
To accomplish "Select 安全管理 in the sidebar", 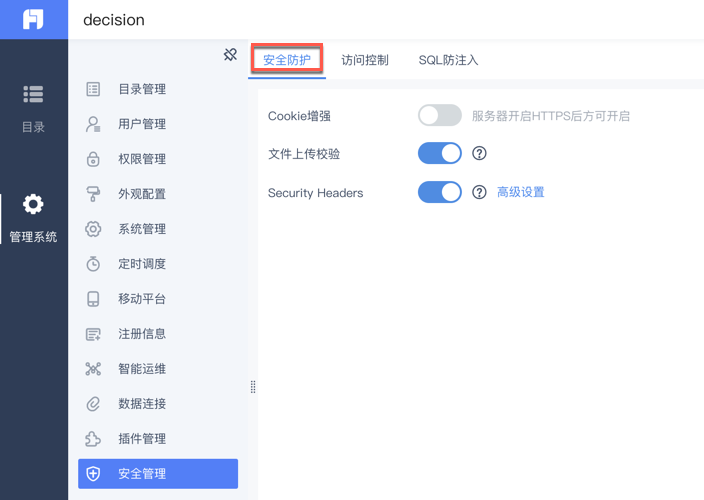I will [158, 474].
